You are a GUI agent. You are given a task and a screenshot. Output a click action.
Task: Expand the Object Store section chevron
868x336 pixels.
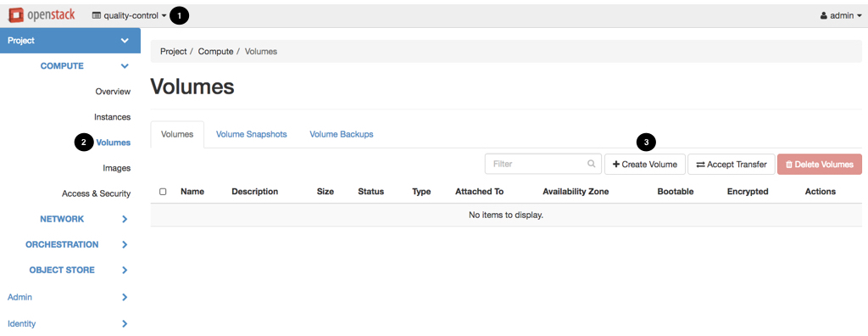pos(125,271)
